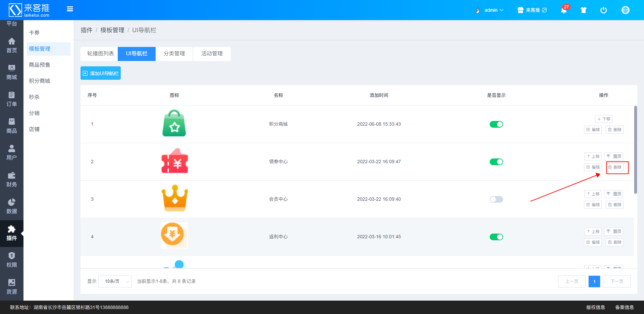Image resolution: width=644 pixels, height=314 pixels.
Task: Delete the 积分商城 row
Action: [614, 130]
